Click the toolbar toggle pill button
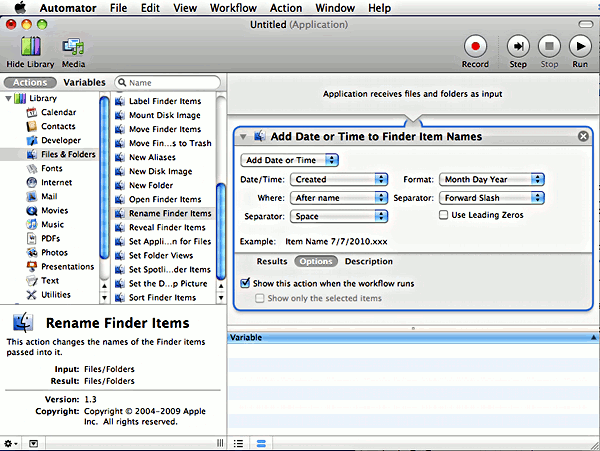The height and width of the screenshot is (451, 600). click(585, 24)
